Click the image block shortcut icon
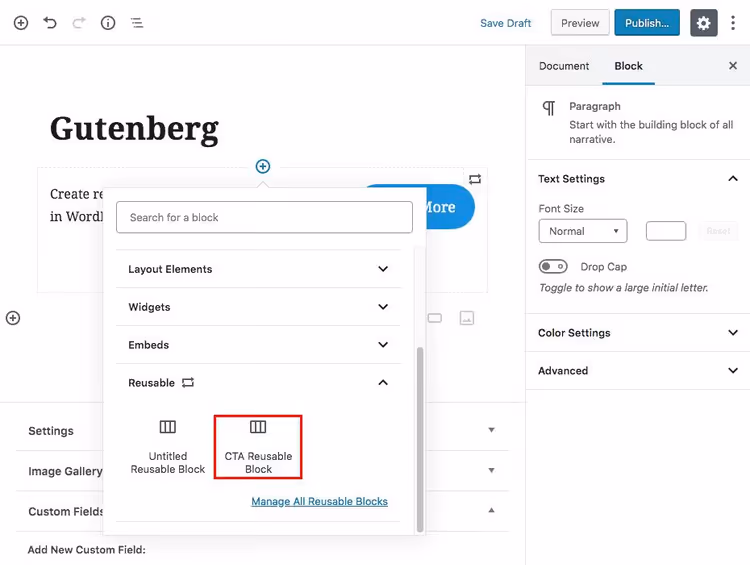This screenshot has height=565, width=750. click(x=467, y=318)
